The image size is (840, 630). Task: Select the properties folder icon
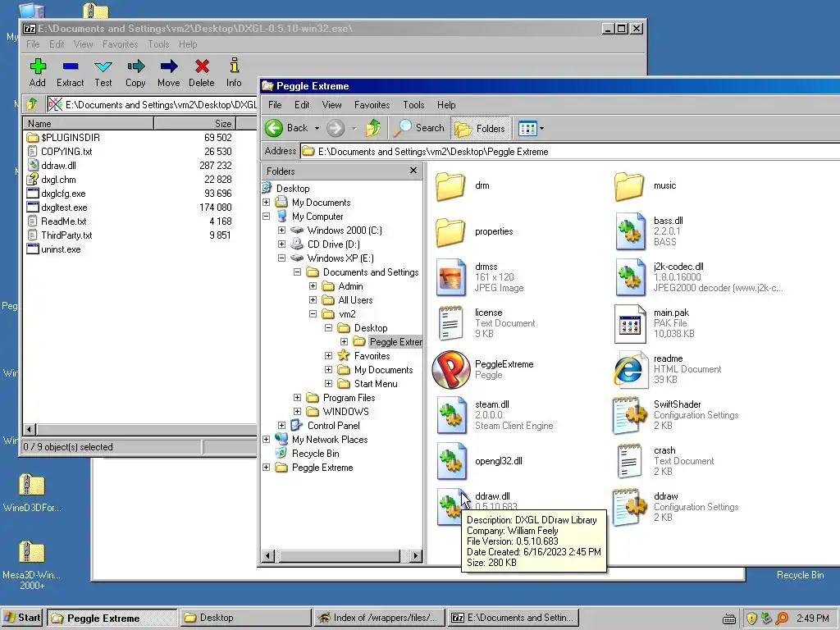click(x=450, y=232)
